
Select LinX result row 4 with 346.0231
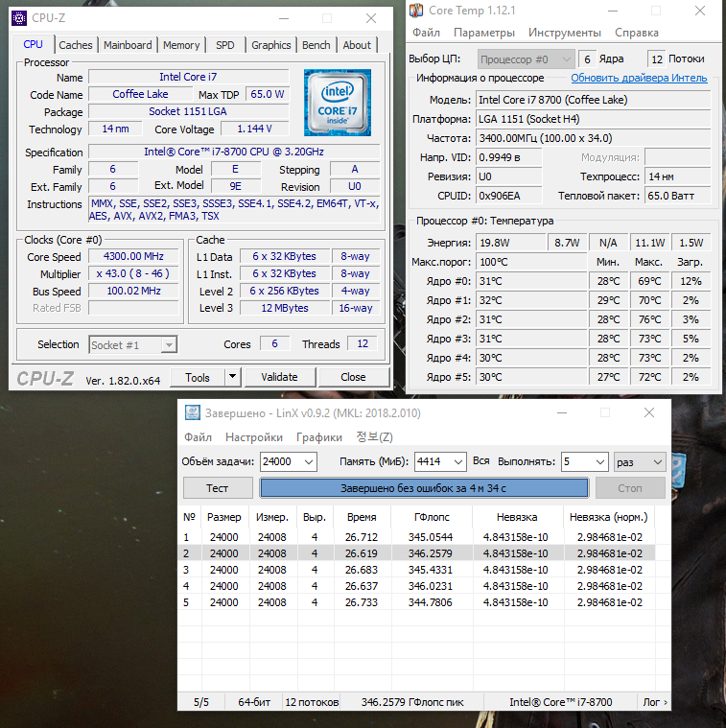tap(417, 586)
